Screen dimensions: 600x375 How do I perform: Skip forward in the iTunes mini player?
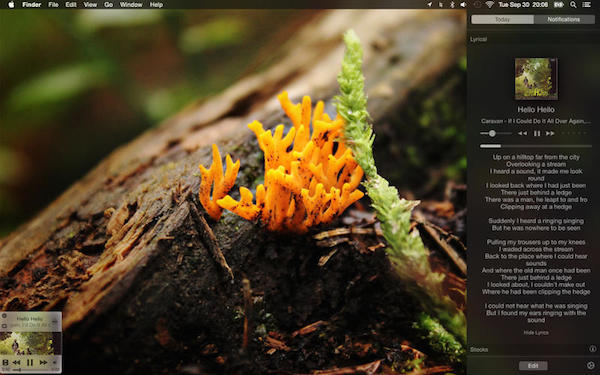(43, 362)
